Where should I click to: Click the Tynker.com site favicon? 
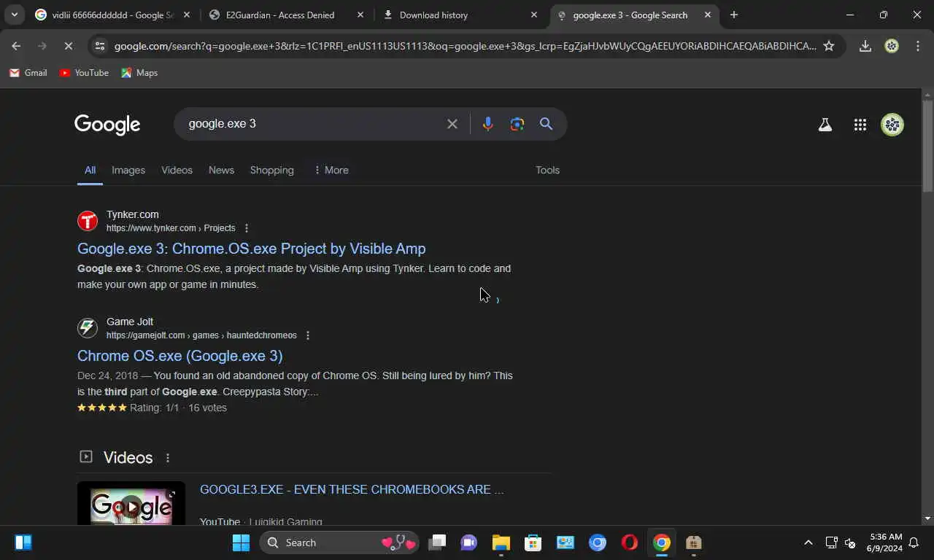point(88,221)
